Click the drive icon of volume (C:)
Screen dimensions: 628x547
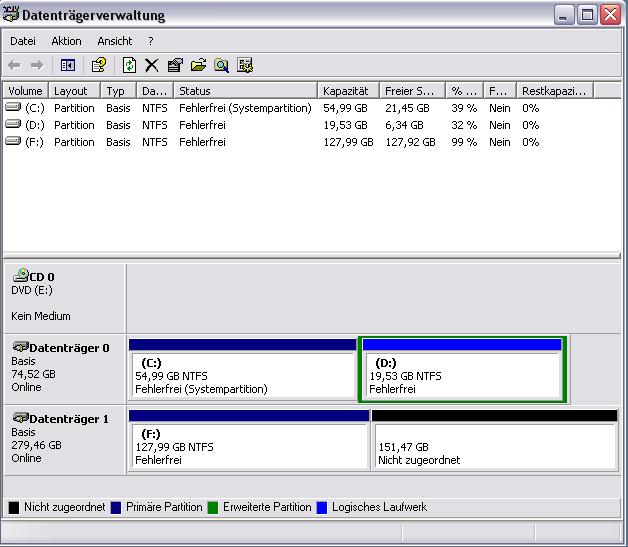pyautogui.click(x=13, y=107)
